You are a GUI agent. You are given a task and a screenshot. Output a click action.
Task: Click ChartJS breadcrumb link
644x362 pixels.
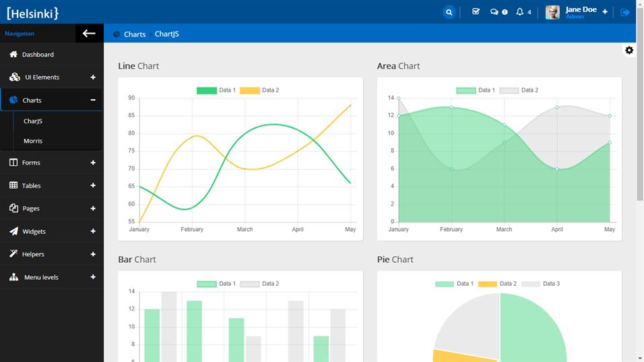click(x=167, y=34)
